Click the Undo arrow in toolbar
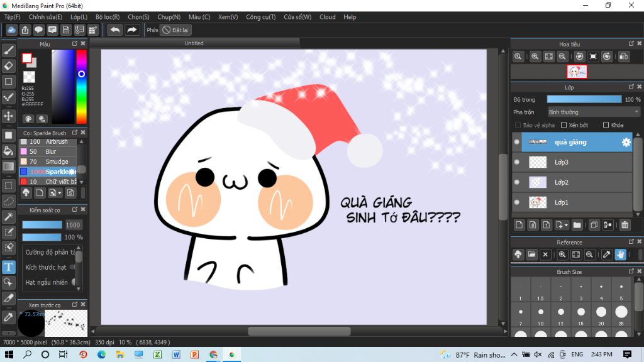The image size is (644, 362). pyautogui.click(x=115, y=30)
